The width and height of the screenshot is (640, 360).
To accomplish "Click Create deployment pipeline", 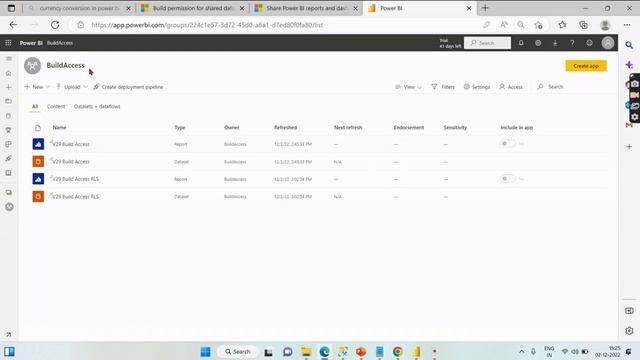I will pos(128,87).
